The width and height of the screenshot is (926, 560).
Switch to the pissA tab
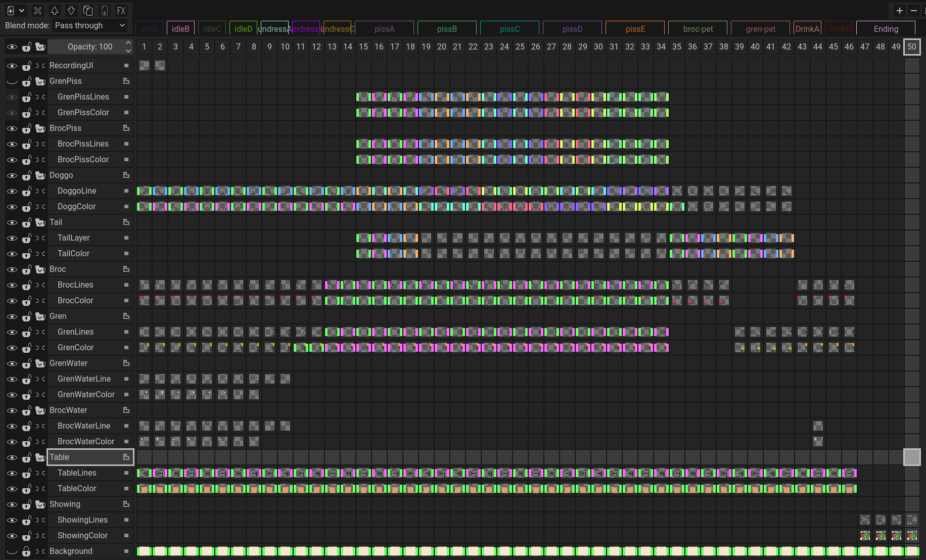click(x=385, y=29)
